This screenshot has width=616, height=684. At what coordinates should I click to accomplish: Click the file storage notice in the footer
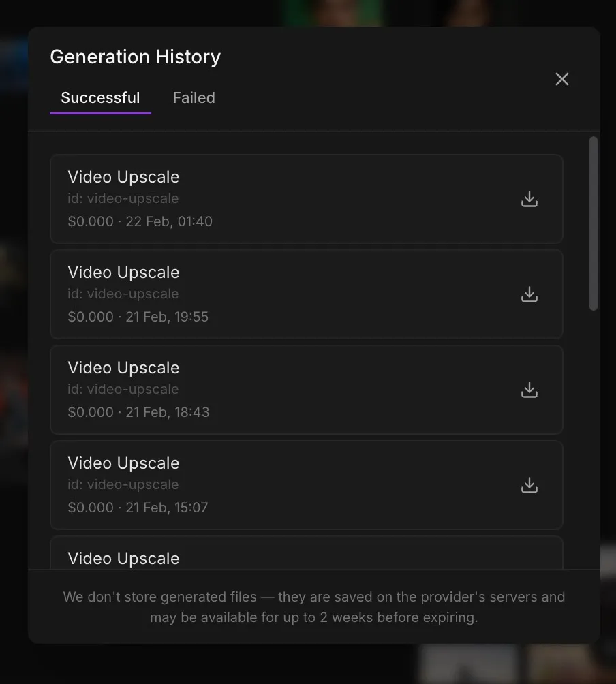coord(313,607)
